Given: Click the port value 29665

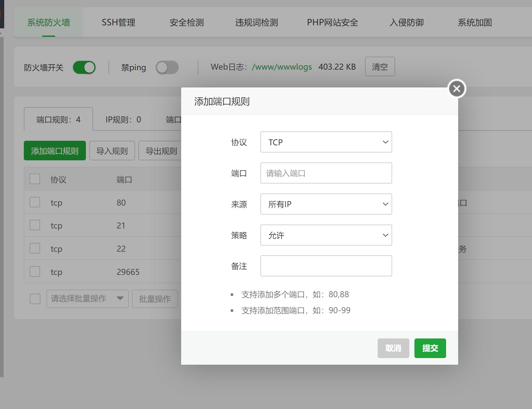Looking at the screenshot, I should click(128, 272).
